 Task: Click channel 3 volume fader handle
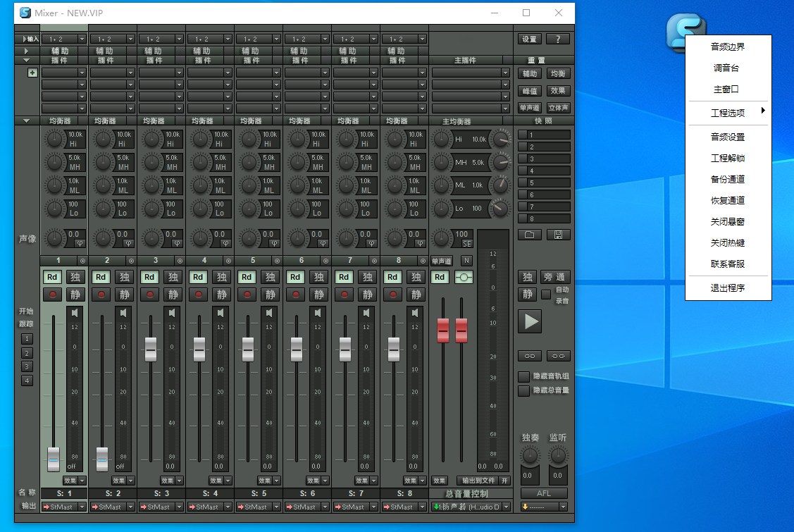150,349
